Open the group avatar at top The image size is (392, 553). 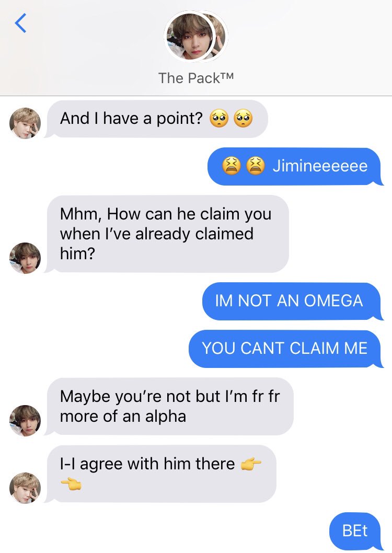coord(195,37)
